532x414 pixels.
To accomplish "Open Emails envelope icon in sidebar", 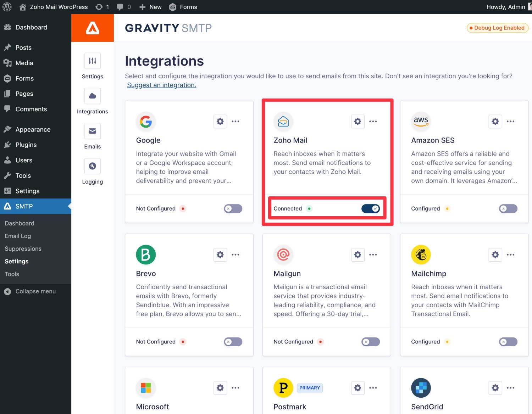I will 93,131.
